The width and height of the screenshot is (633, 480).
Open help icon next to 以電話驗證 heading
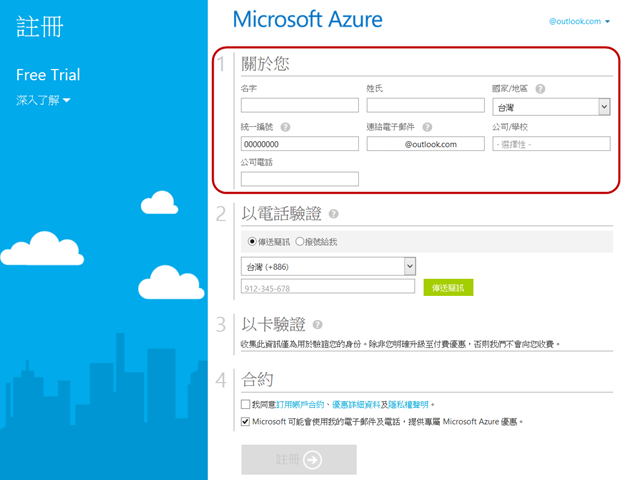[x=333, y=214]
